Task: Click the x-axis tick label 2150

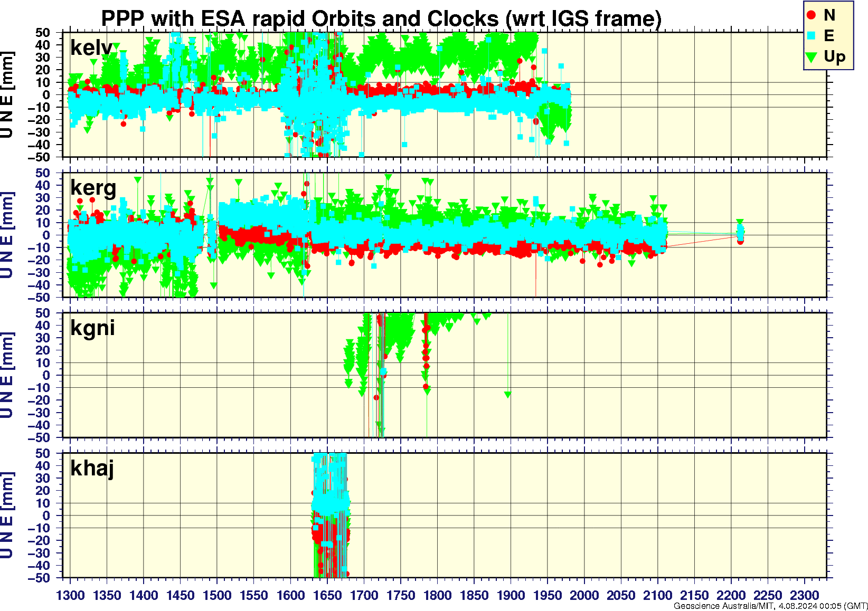Action: (694, 595)
